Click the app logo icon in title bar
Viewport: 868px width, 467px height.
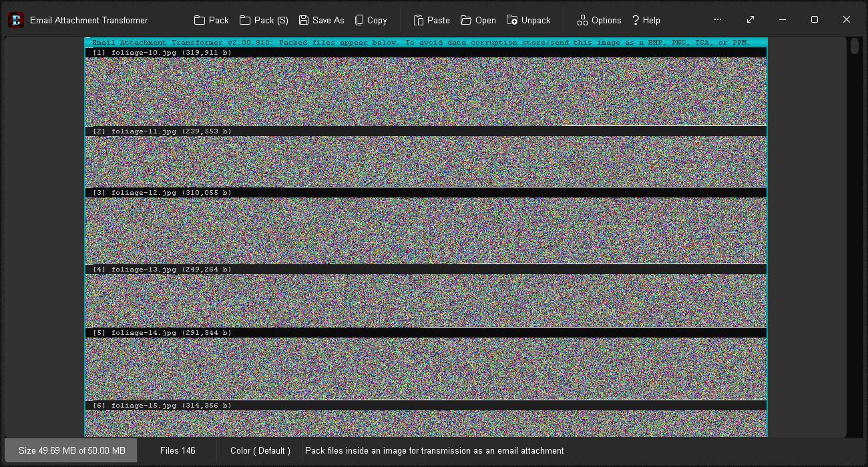click(x=15, y=20)
